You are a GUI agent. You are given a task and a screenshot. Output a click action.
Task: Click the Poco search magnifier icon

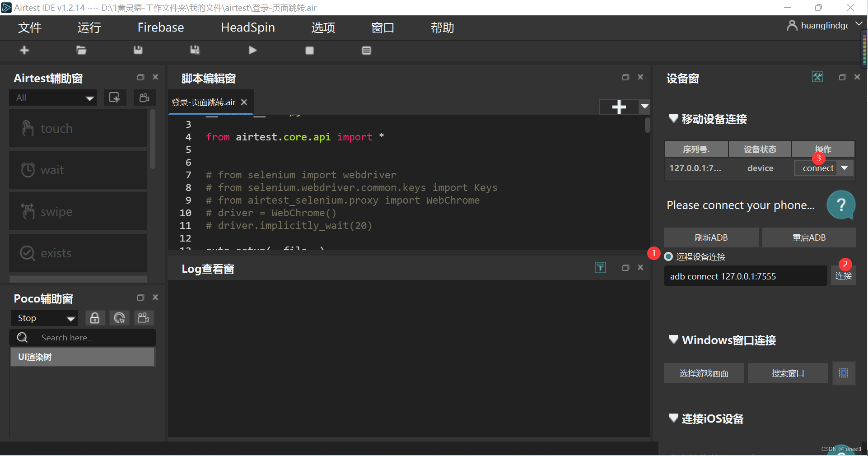22,337
